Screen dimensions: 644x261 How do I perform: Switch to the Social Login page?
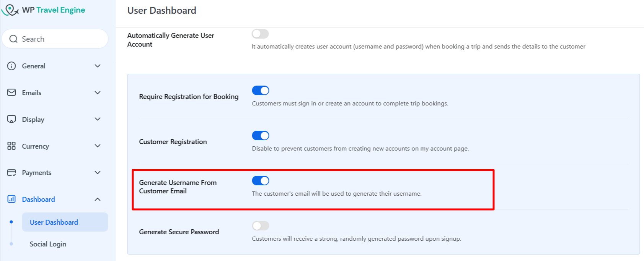tap(48, 244)
